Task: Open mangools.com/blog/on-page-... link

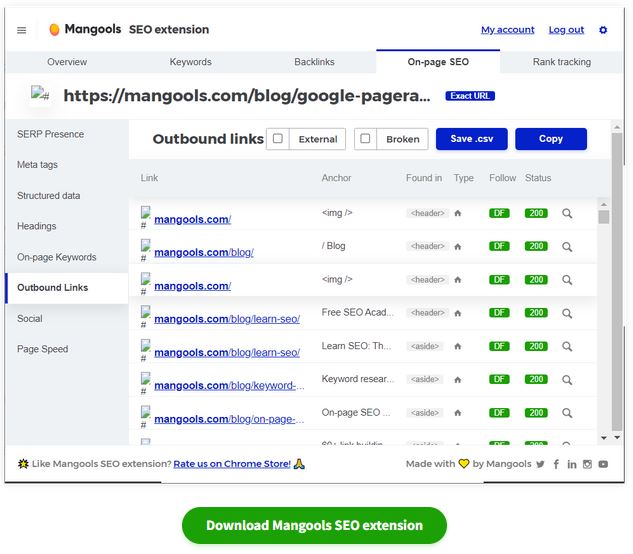Action: tap(229, 419)
